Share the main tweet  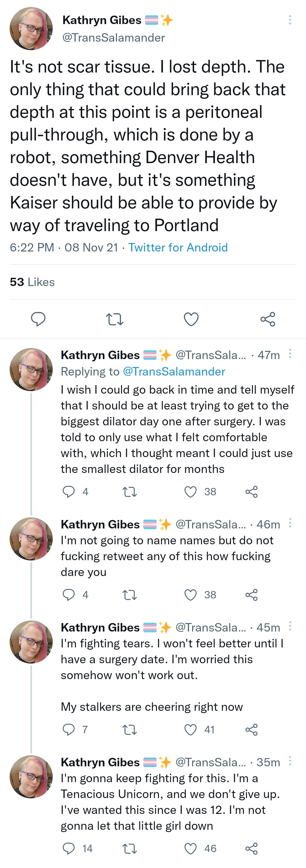pos(268,319)
